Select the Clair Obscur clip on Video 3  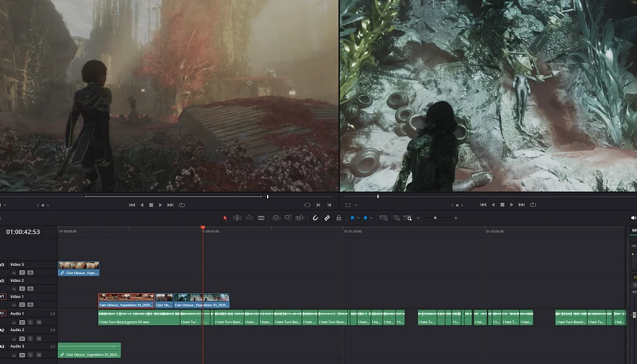coord(79,269)
